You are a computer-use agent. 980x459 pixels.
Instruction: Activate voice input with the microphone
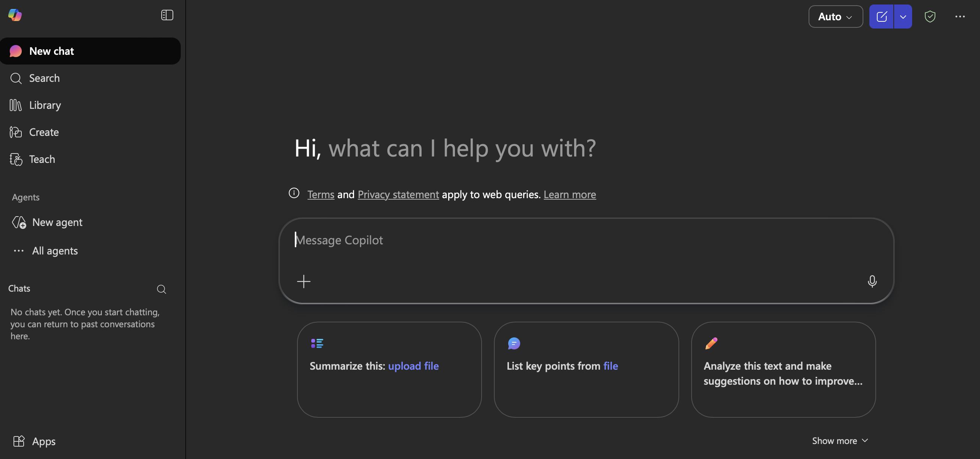click(x=872, y=281)
